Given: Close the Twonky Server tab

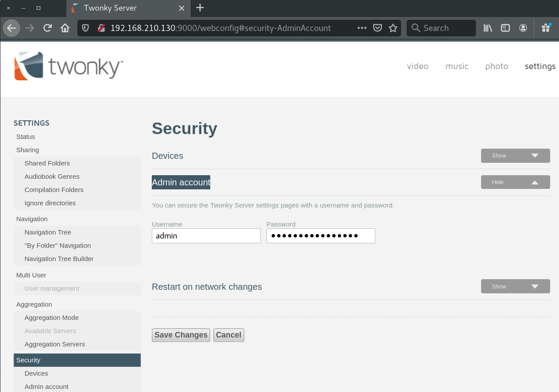Looking at the screenshot, I should (x=181, y=8).
